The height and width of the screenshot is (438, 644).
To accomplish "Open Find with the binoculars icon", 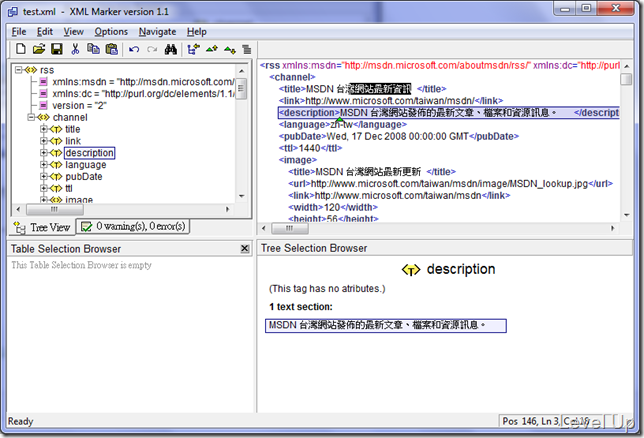I will point(171,50).
